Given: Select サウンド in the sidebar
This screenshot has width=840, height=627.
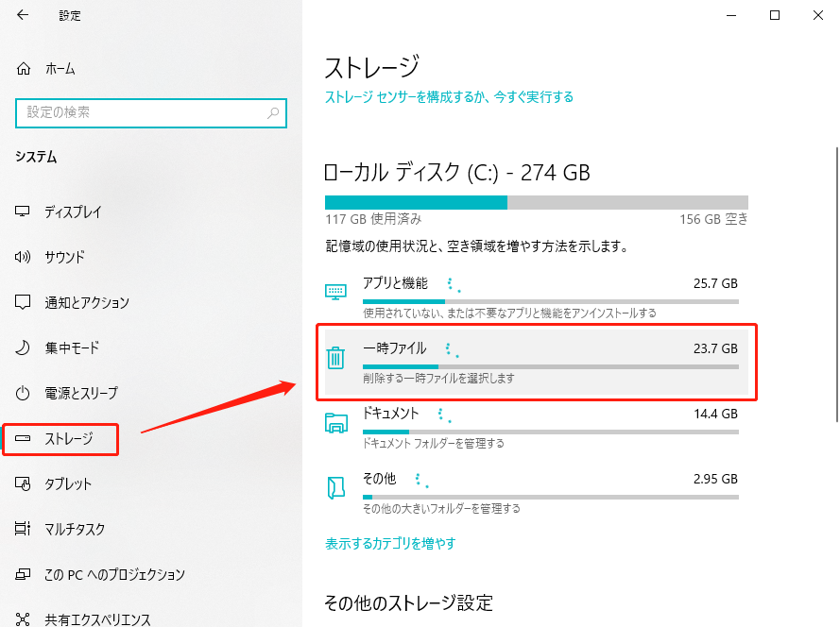Looking at the screenshot, I should click(151, 257).
